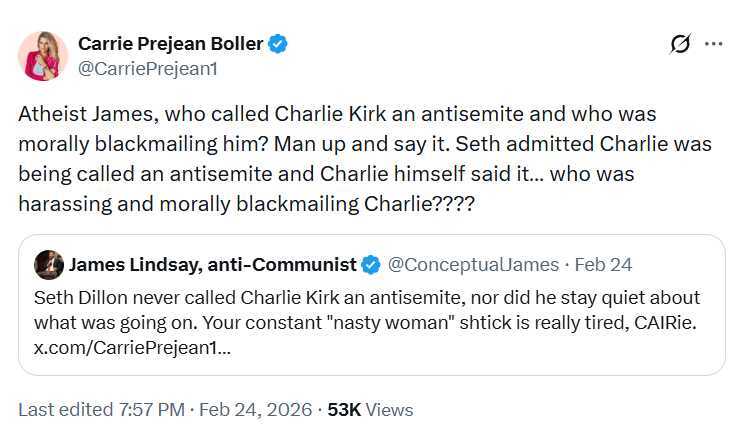This screenshot has width=741, height=440.
Task: Open Carrie Prejean Boller display name link
Action: 170,43
